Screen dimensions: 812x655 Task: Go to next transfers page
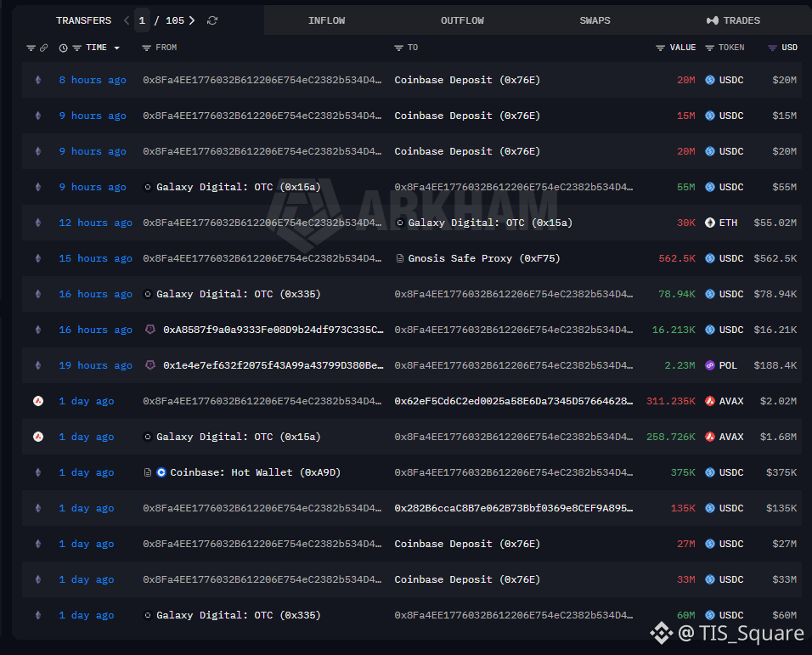coord(192,20)
